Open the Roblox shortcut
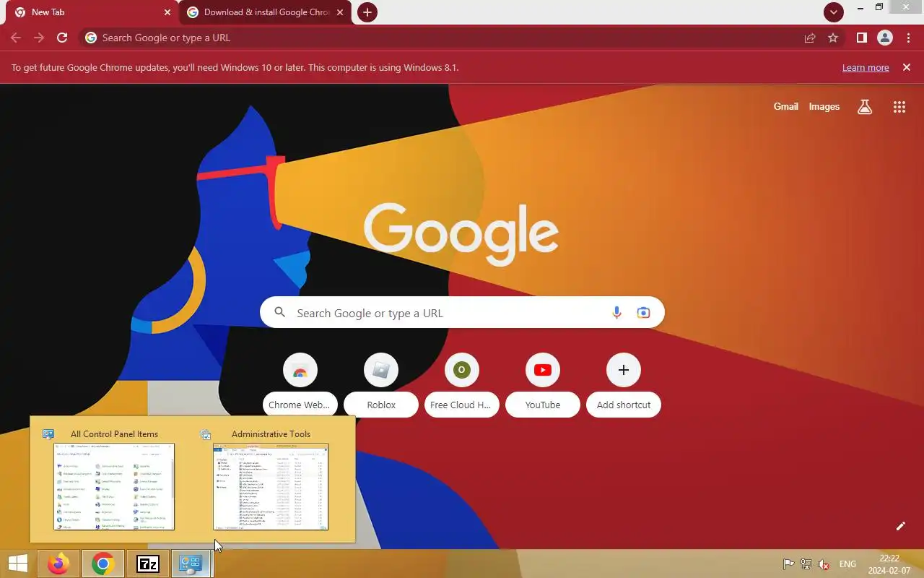This screenshot has width=924, height=578. pyautogui.click(x=381, y=384)
